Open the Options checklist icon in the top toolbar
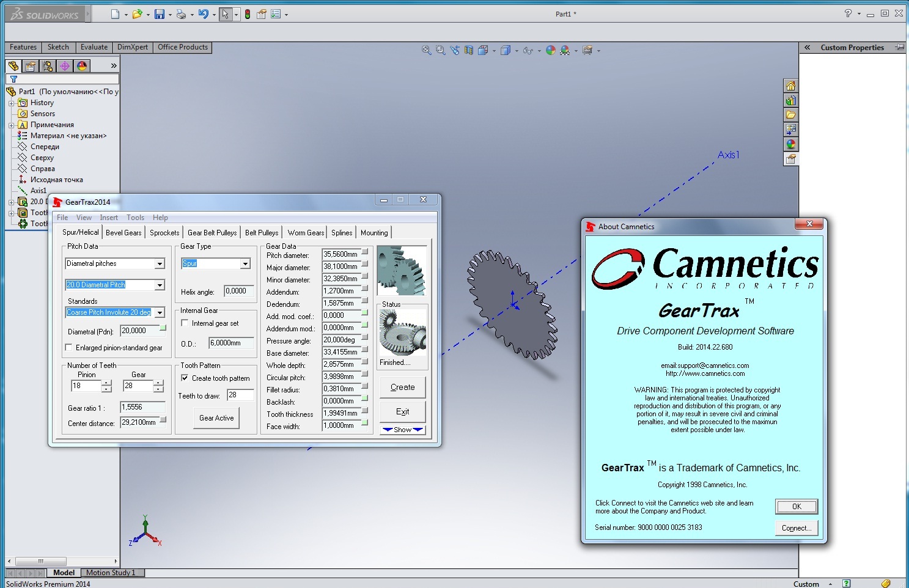Screen dimensions: 909x588 pos(276,14)
